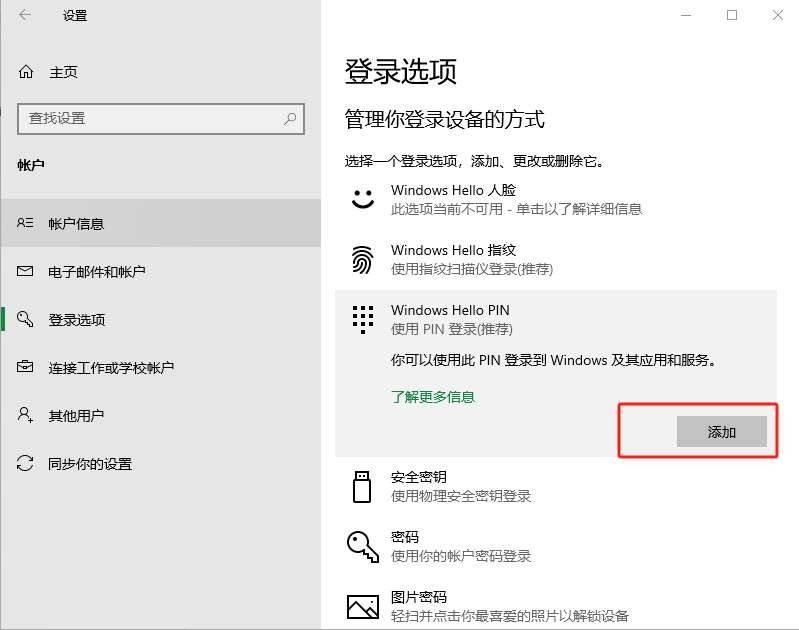Click the home icon beside 主页
This screenshot has width=799, height=630.
[x=26, y=72]
